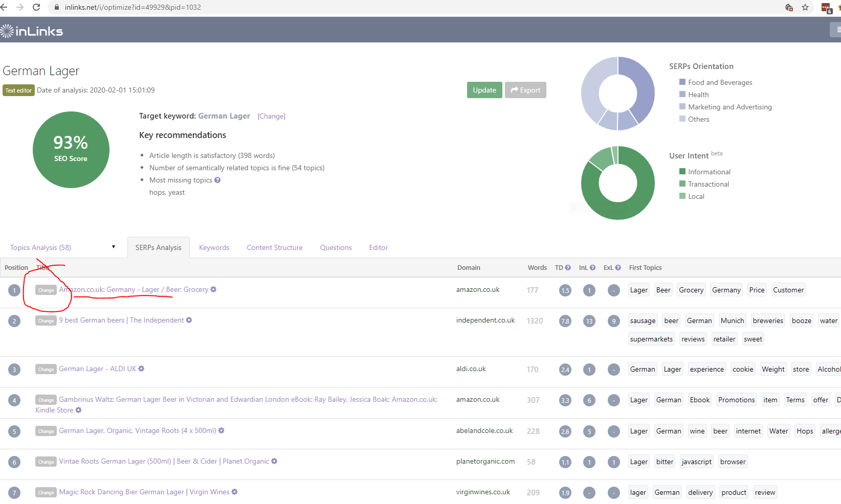The height and width of the screenshot is (504, 841).
Task: Click Change button for 9 best German beers row
Action: (46, 320)
